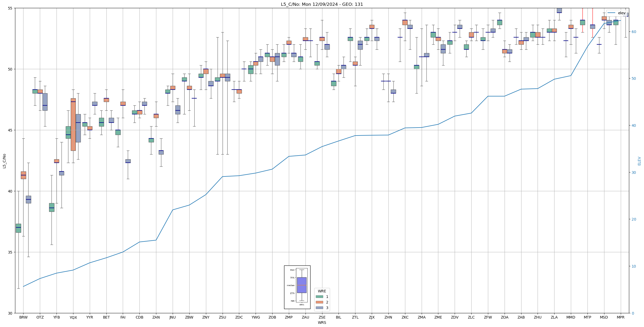The image size is (644, 327).
Task: Click the ZSU tick label
Action: coord(222,317)
